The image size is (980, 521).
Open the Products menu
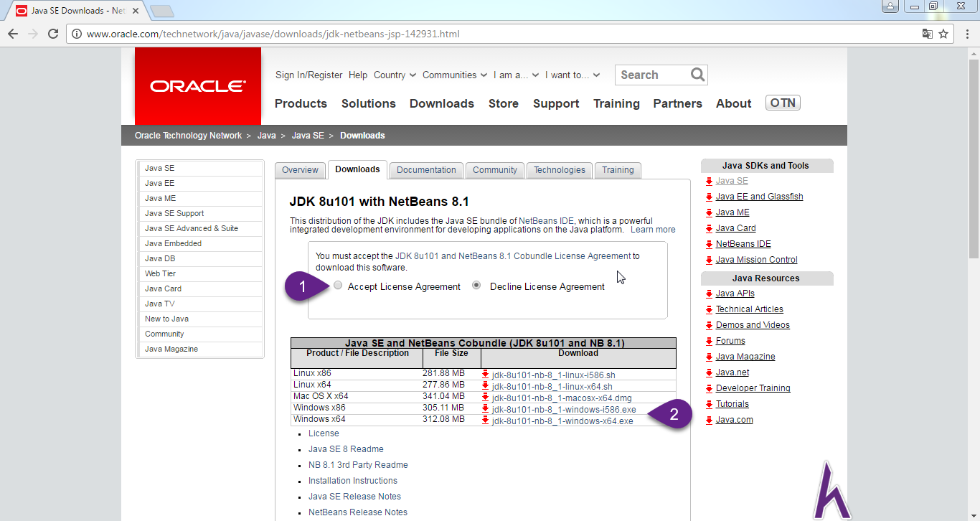click(301, 103)
